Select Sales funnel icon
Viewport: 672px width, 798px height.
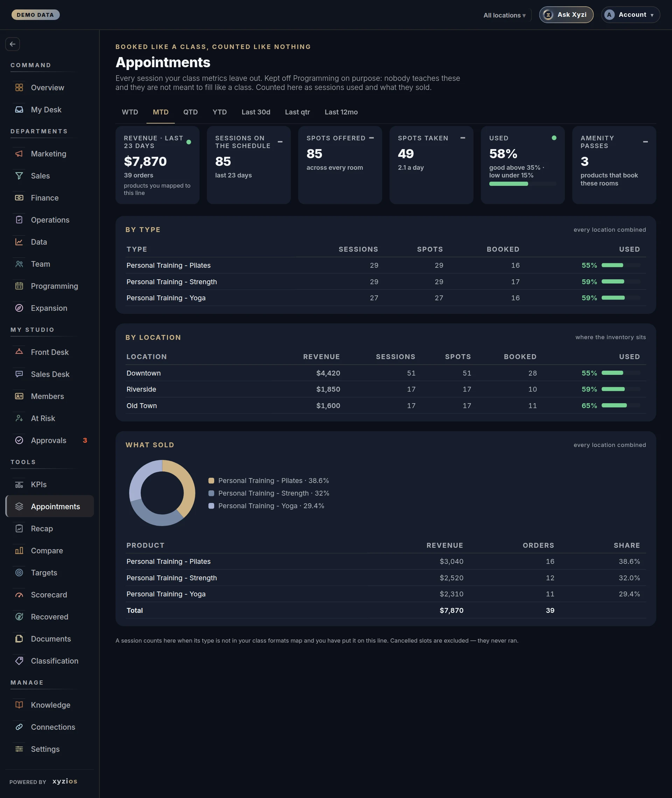click(19, 176)
